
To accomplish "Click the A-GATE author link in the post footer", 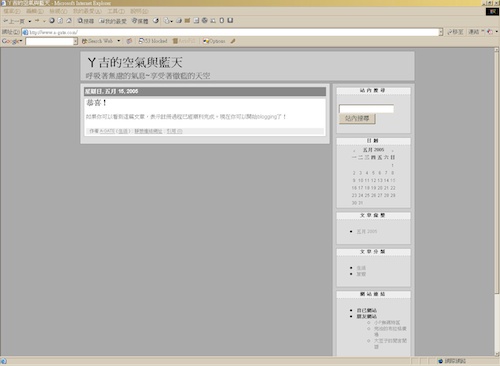I will pyautogui.click(x=107, y=131).
